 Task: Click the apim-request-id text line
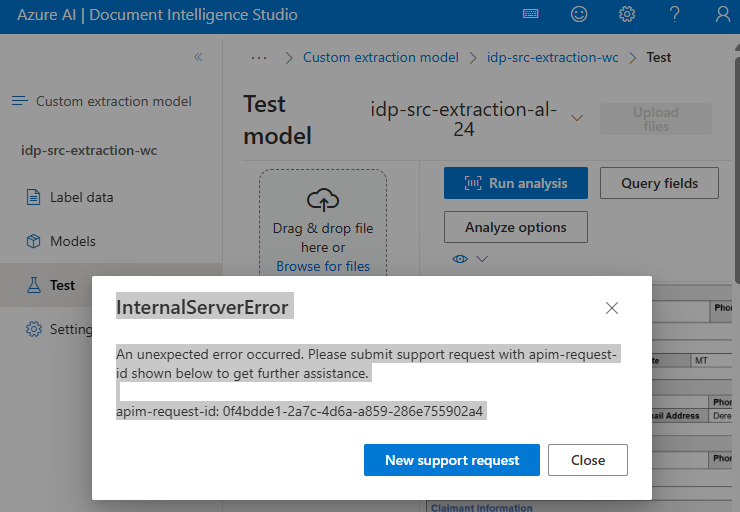coord(300,411)
